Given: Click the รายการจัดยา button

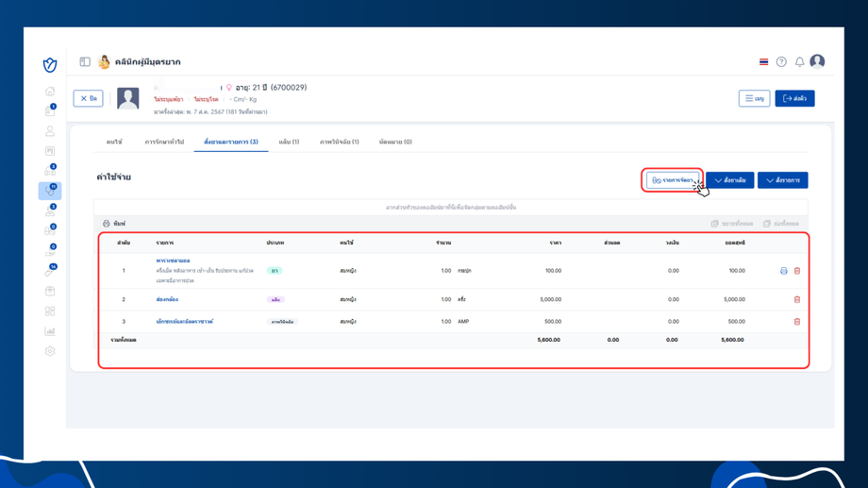Looking at the screenshot, I should [x=673, y=180].
